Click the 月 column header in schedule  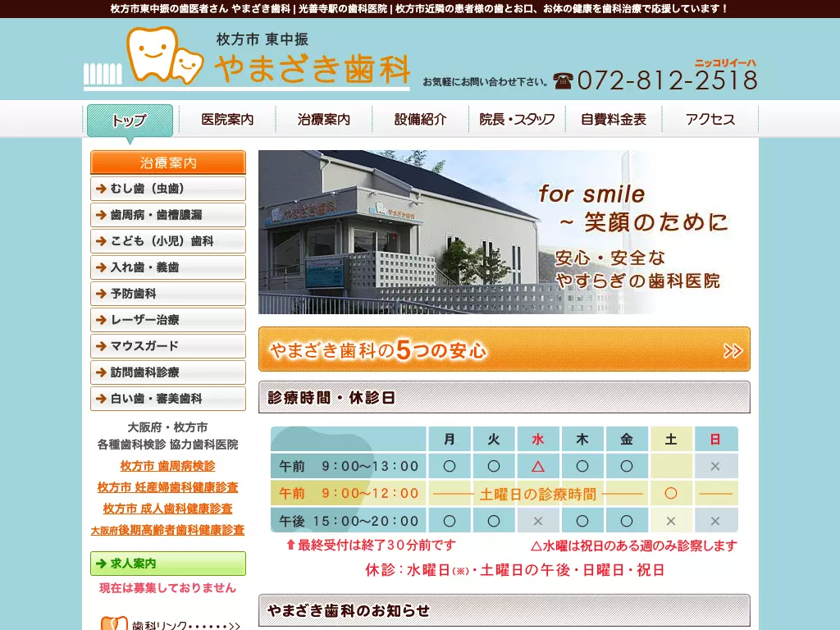click(x=450, y=440)
